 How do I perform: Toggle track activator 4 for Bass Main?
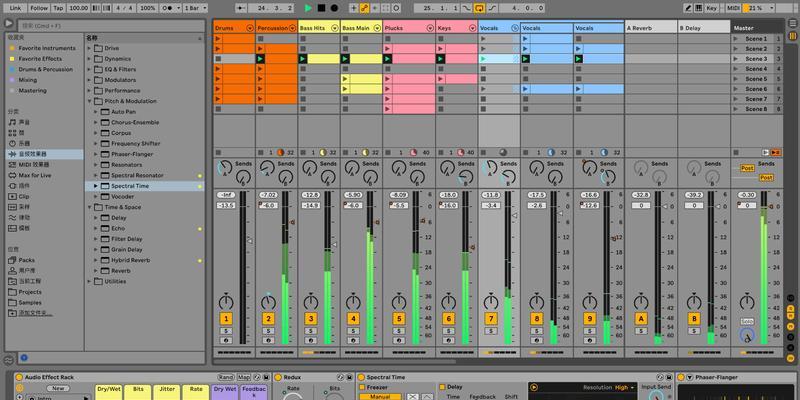[x=354, y=319]
